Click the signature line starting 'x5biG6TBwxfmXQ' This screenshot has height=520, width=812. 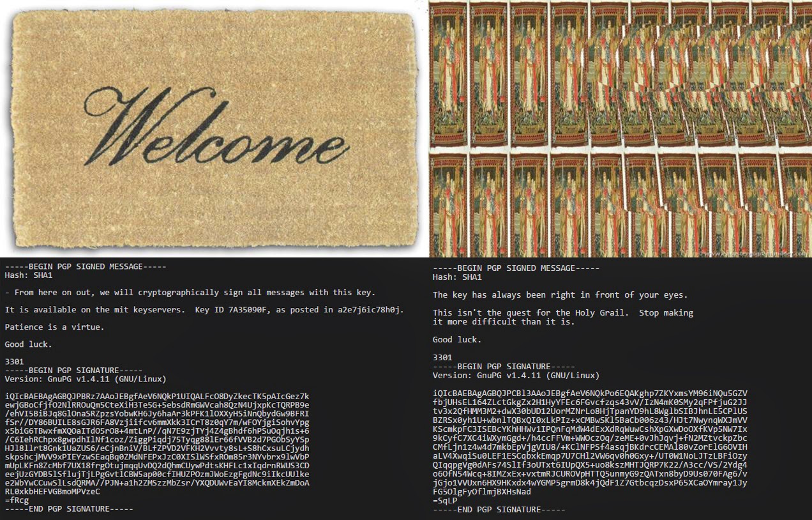point(156,431)
